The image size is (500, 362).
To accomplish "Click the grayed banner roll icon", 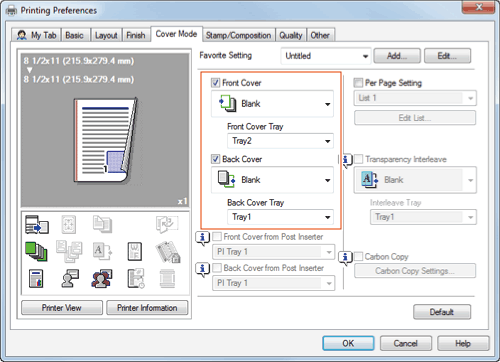I will click(x=167, y=279).
